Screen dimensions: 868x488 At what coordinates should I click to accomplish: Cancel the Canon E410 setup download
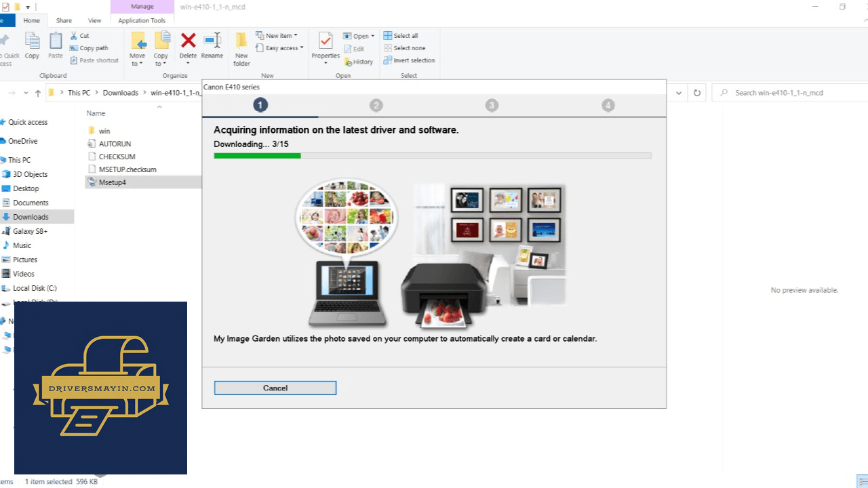click(275, 388)
